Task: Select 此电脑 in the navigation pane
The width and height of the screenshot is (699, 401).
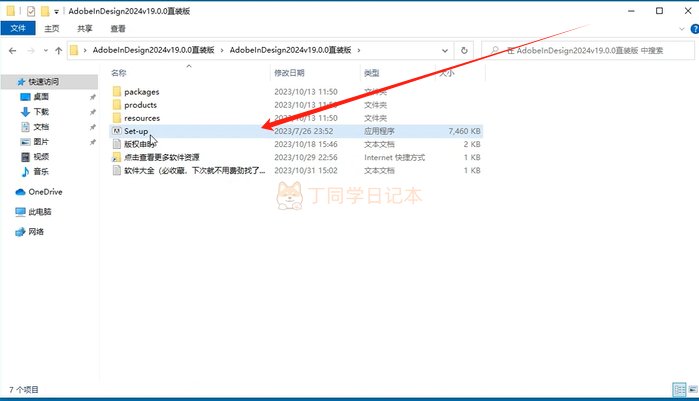Action: click(x=40, y=212)
